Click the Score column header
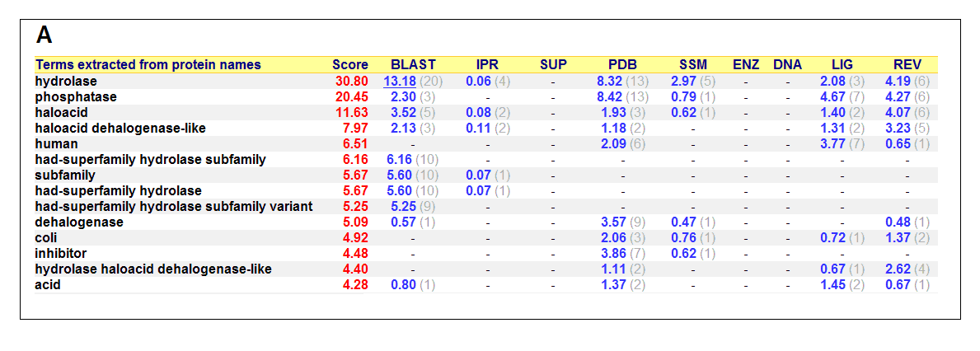This screenshot has width=980, height=351. [350, 65]
